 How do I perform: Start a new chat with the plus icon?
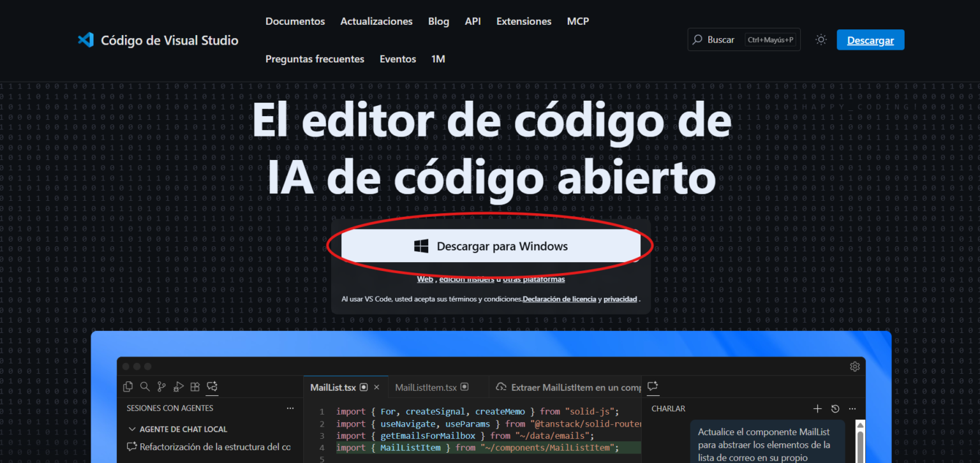click(x=817, y=408)
